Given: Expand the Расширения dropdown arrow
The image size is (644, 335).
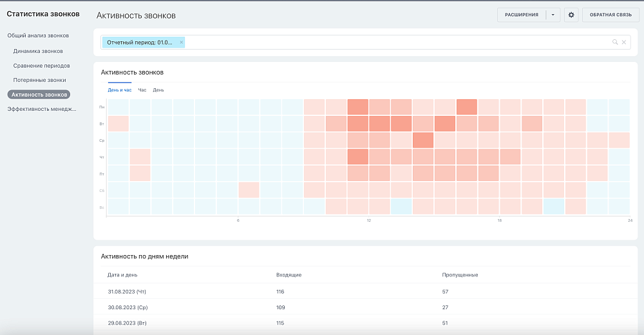Looking at the screenshot, I should [553, 15].
